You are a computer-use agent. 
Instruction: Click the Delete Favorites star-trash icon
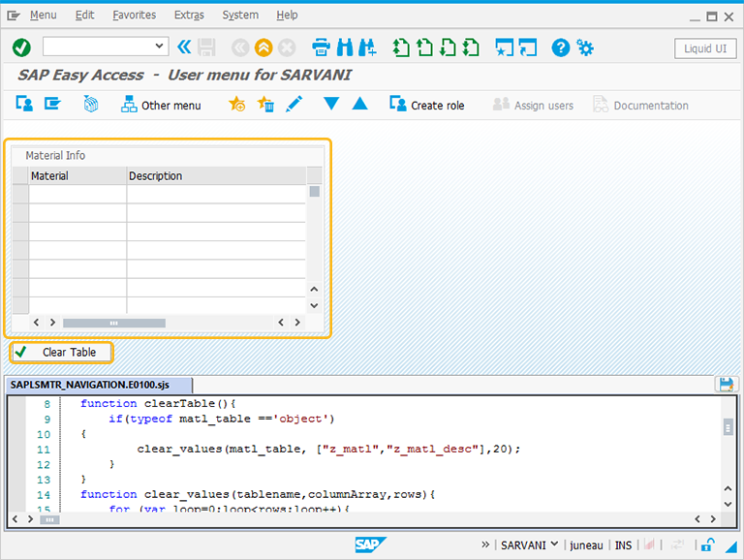265,104
